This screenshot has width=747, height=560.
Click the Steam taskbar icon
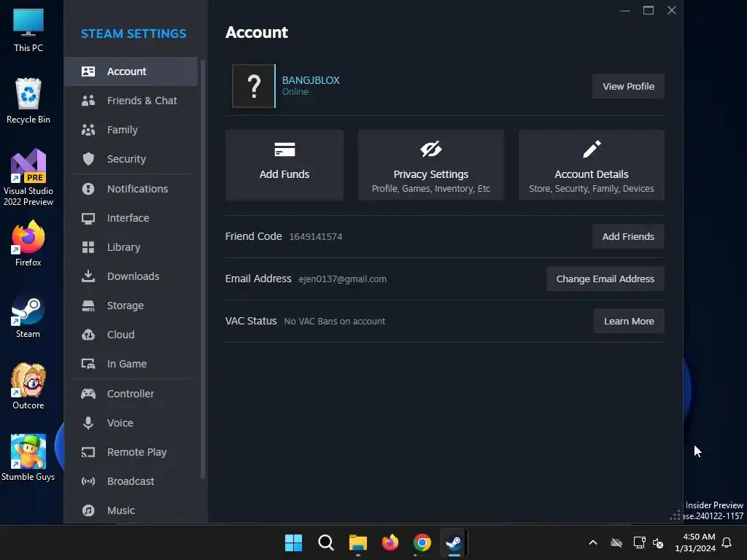point(454,542)
